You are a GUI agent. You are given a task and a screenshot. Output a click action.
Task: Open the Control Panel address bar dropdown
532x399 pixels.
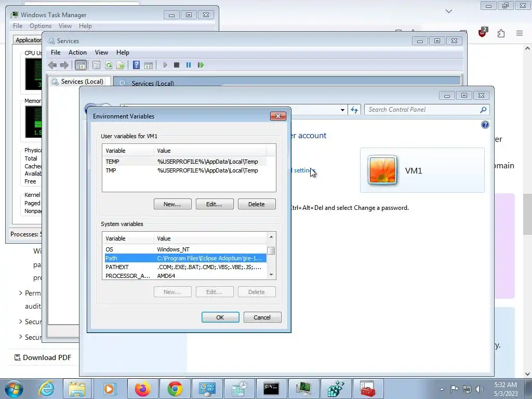click(x=342, y=110)
